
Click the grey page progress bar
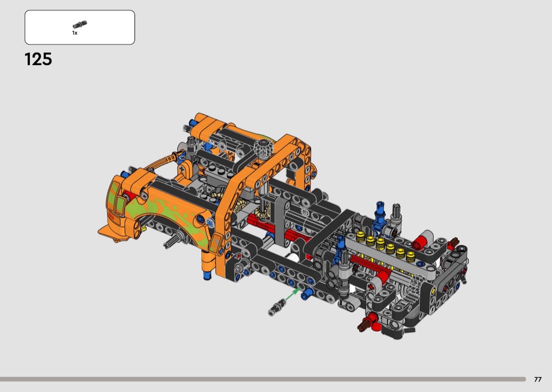pyautogui.click(x=263, y=379)
